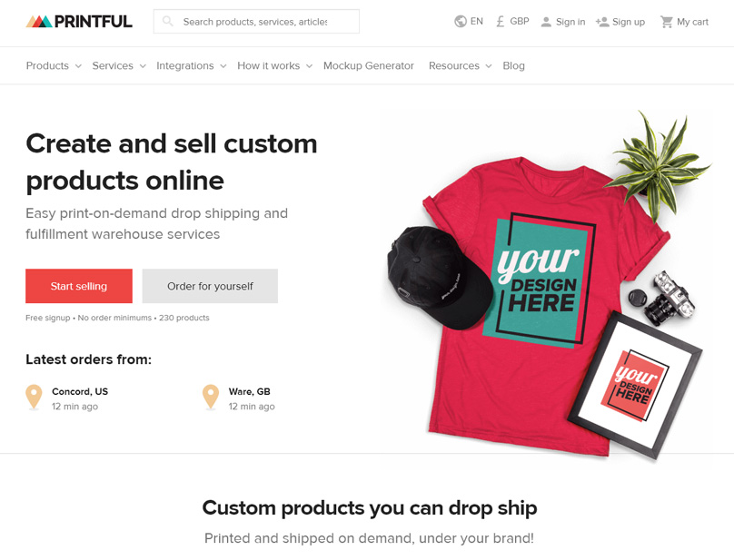Click the Order for yourself button
This screenshot has height=560, width=734.
pos(210,286)
